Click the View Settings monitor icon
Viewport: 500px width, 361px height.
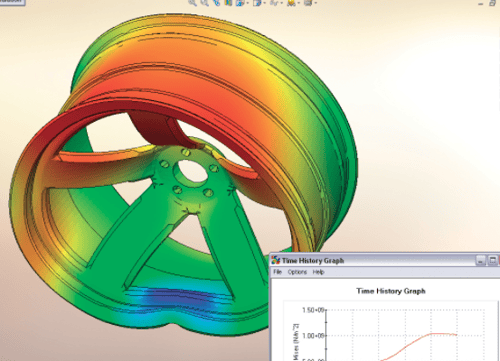point(308,3)
